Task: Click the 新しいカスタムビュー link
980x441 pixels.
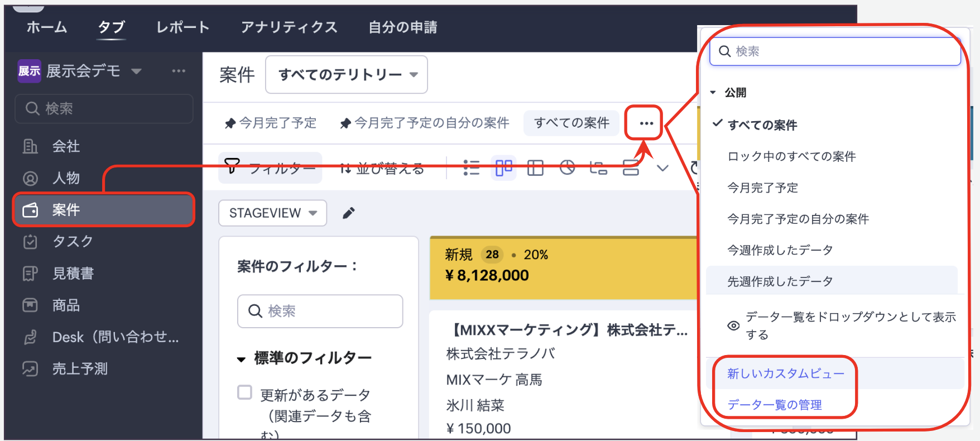Action: tap(786, 373)
